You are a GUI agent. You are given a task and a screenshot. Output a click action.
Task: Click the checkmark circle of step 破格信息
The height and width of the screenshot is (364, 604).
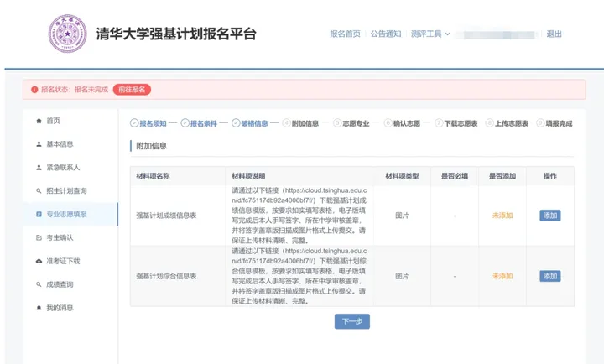pos(236,123)
